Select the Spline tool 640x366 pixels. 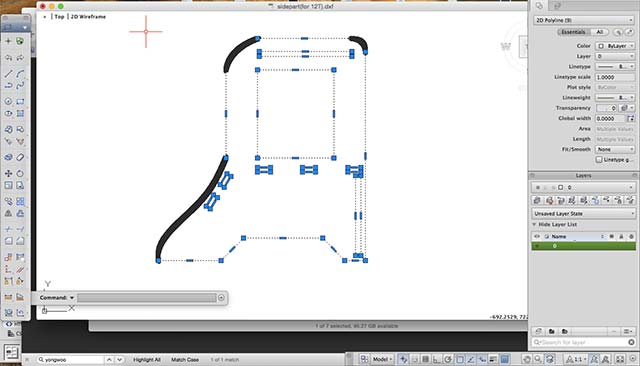(x=20, y=85)
